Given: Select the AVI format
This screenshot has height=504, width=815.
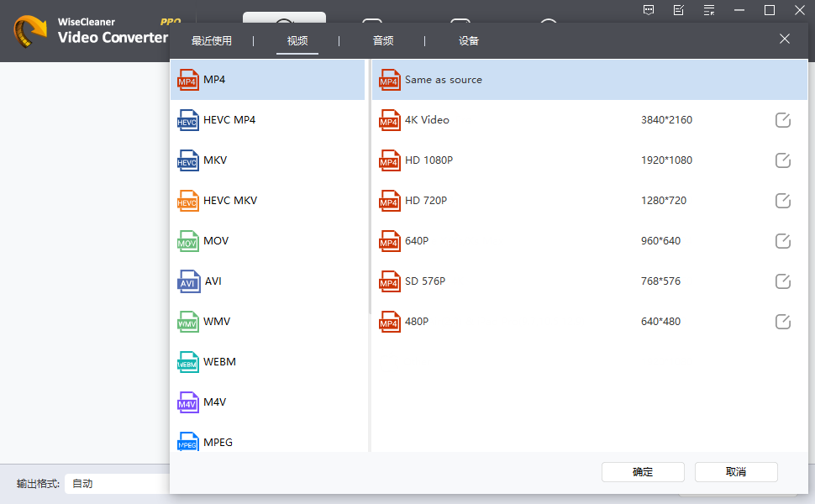Looking at the screenshot, I should click(x=267, y=281).
